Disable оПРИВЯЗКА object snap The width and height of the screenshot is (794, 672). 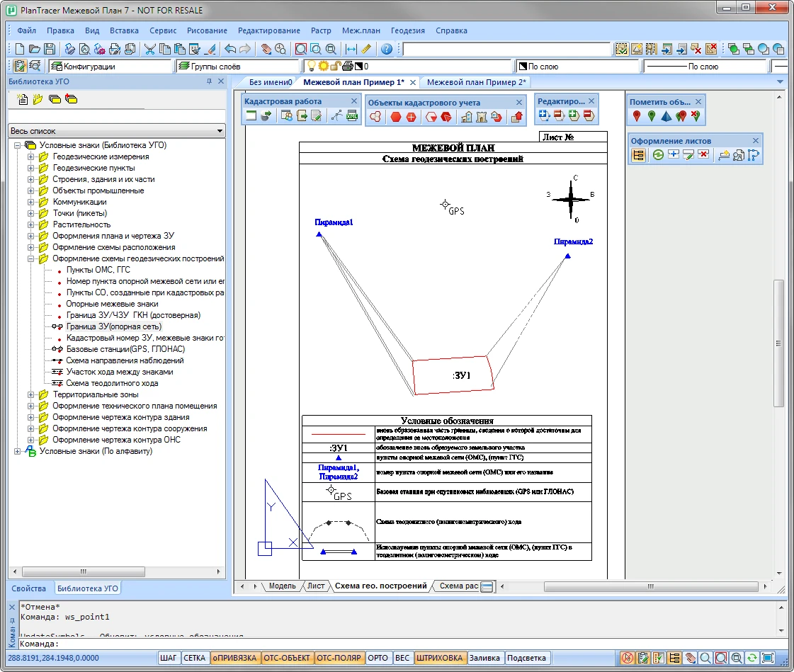234,658
